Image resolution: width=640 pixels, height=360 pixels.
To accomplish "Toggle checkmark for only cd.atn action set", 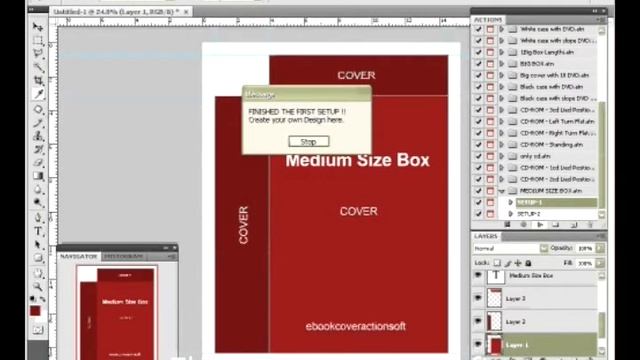I will [478, 156].
